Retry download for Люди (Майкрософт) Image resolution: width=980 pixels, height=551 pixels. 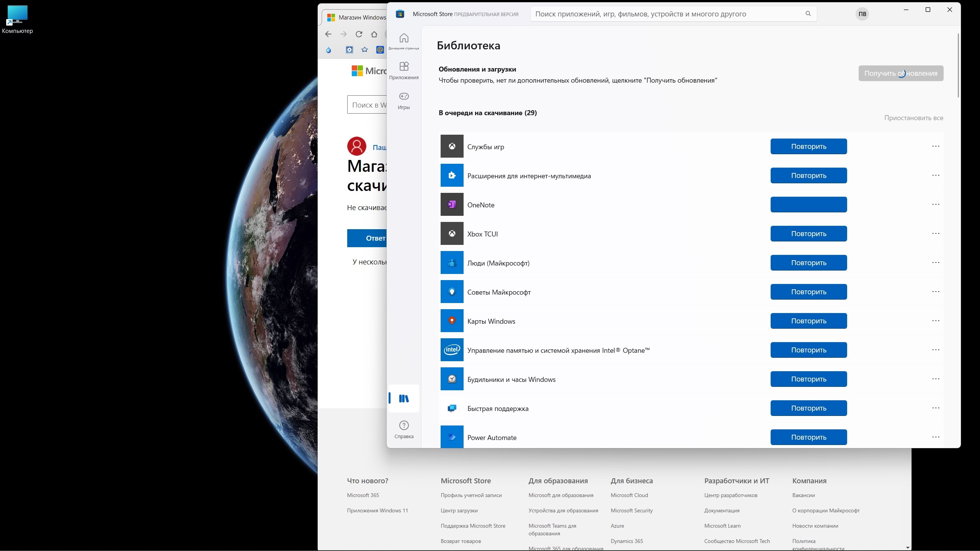(x=808, y=262)
